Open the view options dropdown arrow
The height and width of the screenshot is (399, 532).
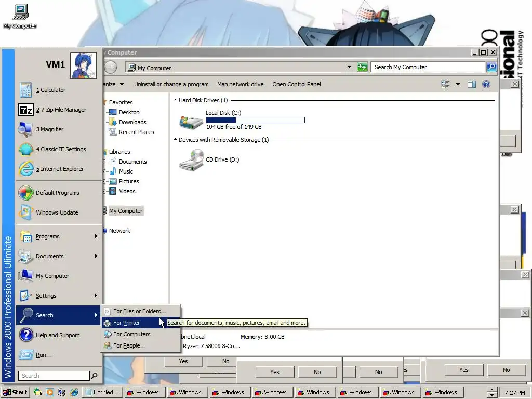click(x=458, y=84)
